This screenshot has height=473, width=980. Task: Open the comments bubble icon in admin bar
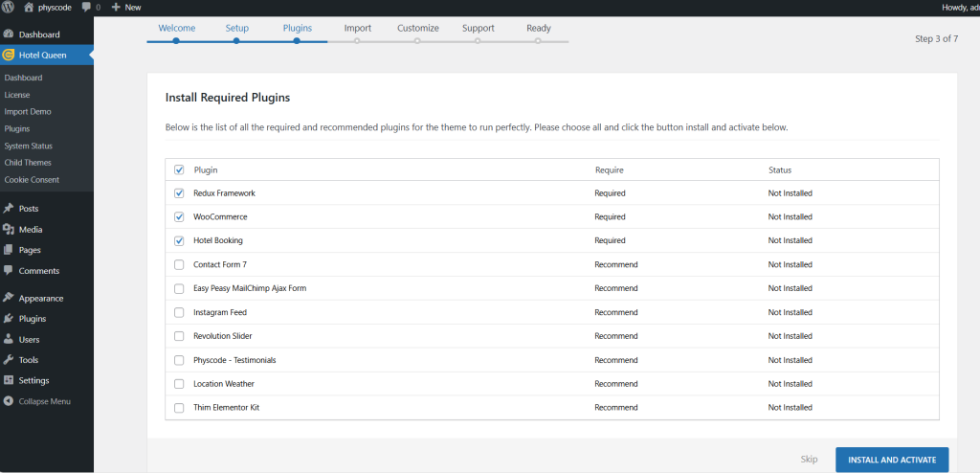[x=86, y=8]
